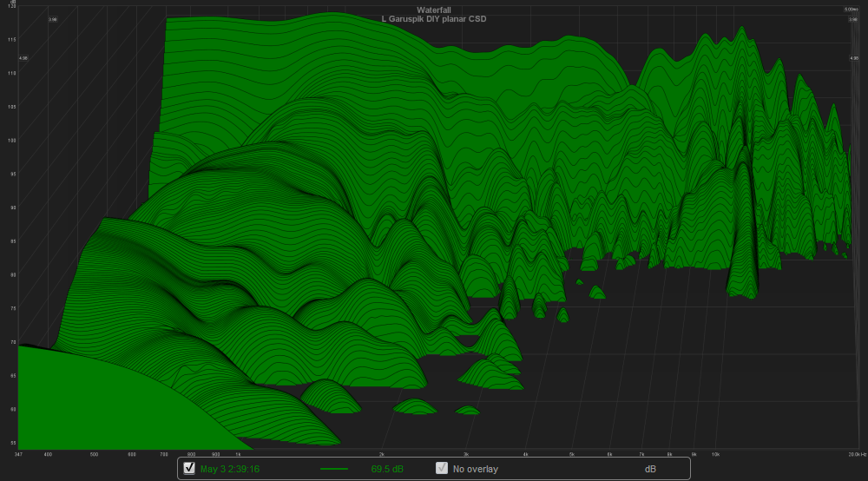Click the green trace line sample in legend
The image size is (868, 481).
click(334, 469)
